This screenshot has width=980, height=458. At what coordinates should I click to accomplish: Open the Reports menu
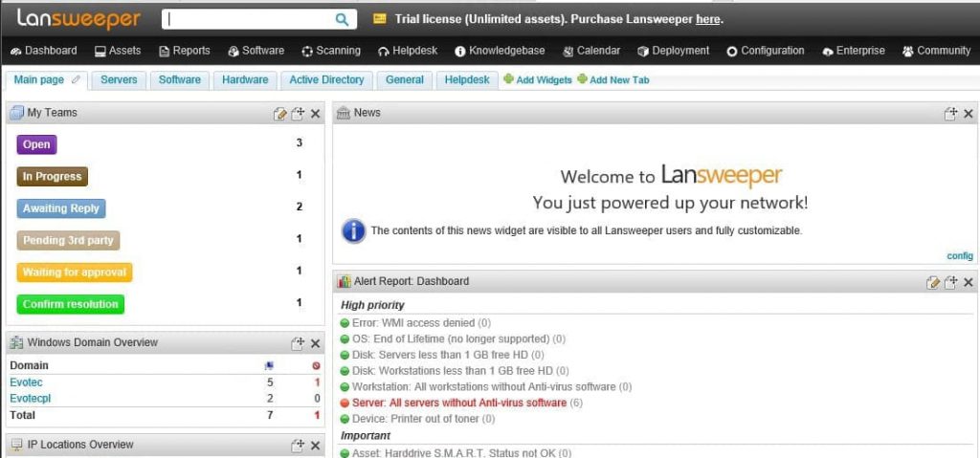coord(185,51)
